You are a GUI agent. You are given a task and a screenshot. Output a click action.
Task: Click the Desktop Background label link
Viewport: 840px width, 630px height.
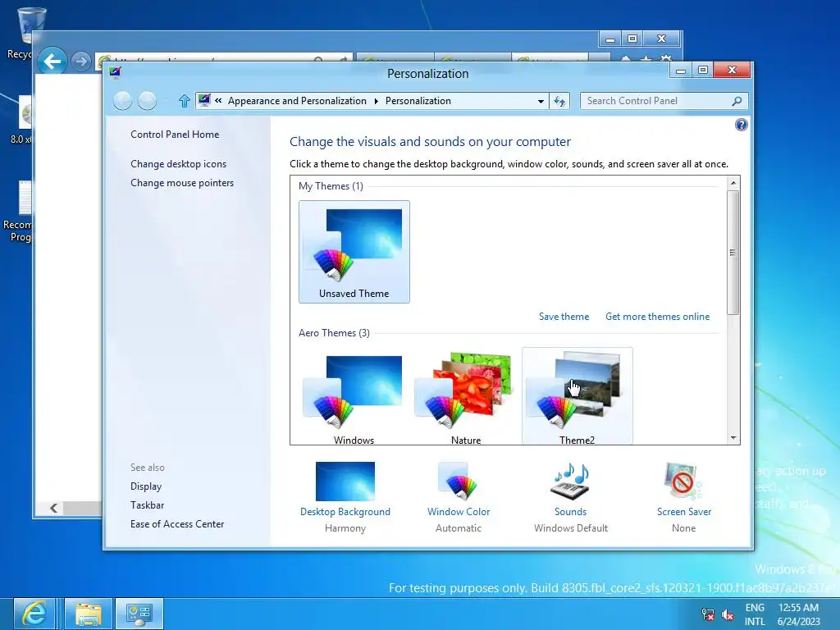click(345, 512)
